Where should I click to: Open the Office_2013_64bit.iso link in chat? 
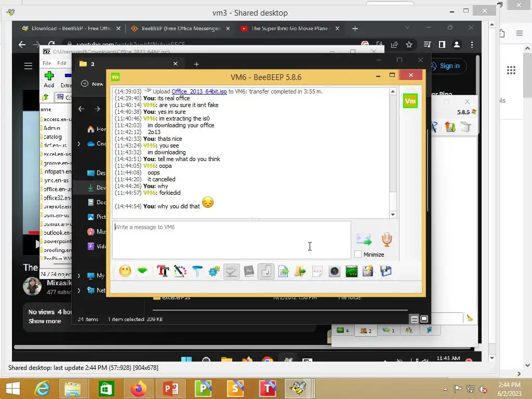(x=199, y=91)
